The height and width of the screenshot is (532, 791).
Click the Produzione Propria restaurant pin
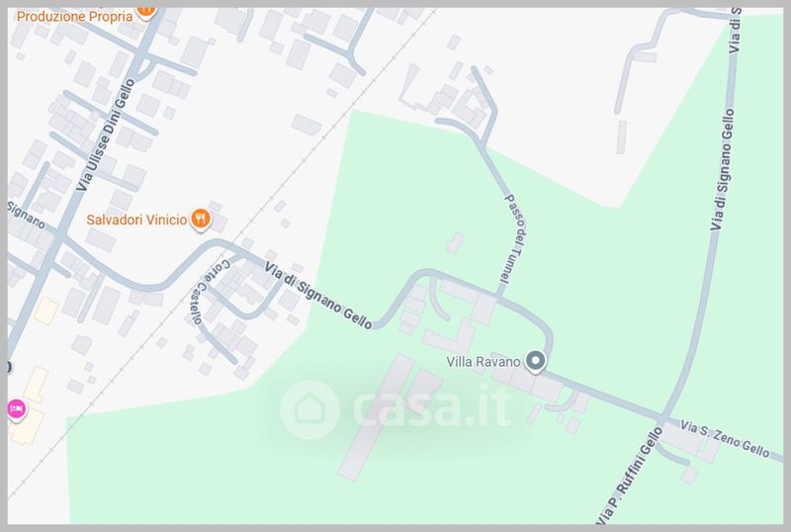[x=145, y=12]
